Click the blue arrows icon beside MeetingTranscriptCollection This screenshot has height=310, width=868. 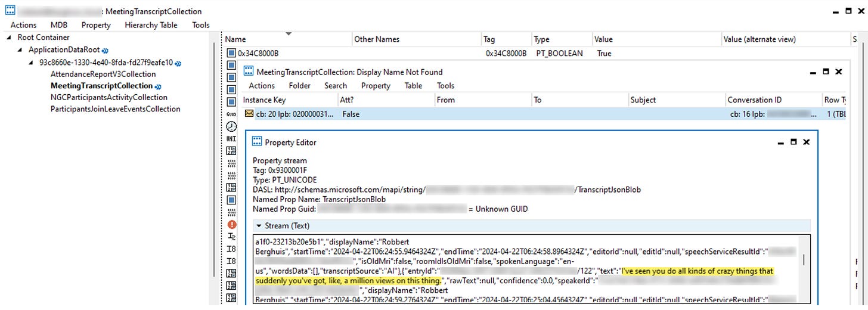tap(158, 86)
